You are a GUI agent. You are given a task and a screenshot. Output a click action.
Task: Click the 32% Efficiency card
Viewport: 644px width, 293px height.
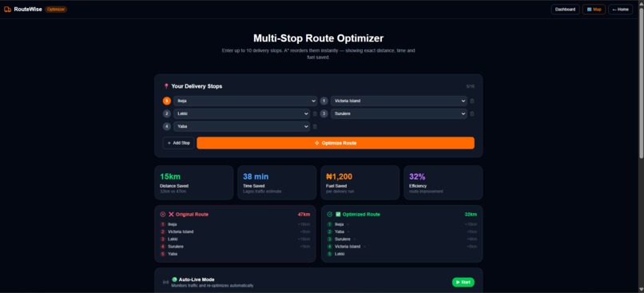tap(443, 183)
